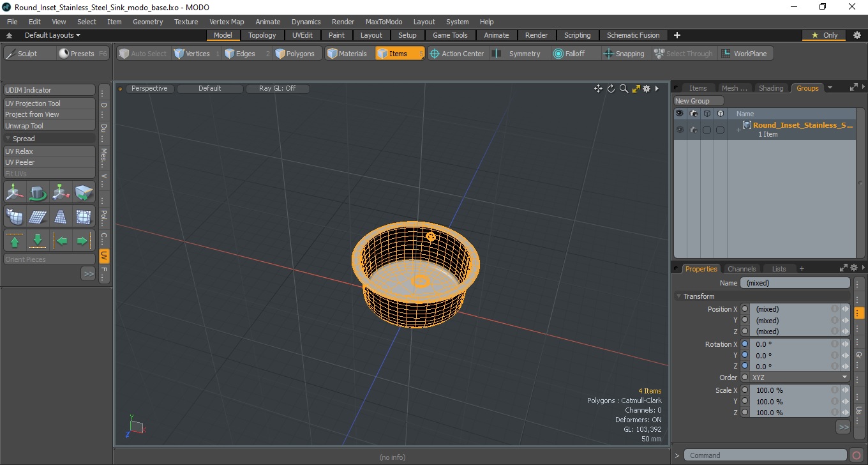Open the Texture menu

pyautogui.click(x=186, y=22)
